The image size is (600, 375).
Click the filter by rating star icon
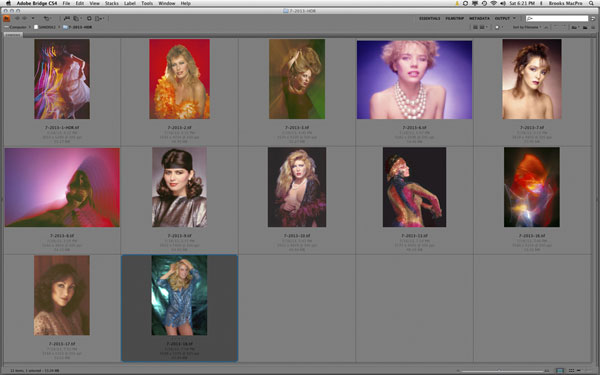coord(497,27)
